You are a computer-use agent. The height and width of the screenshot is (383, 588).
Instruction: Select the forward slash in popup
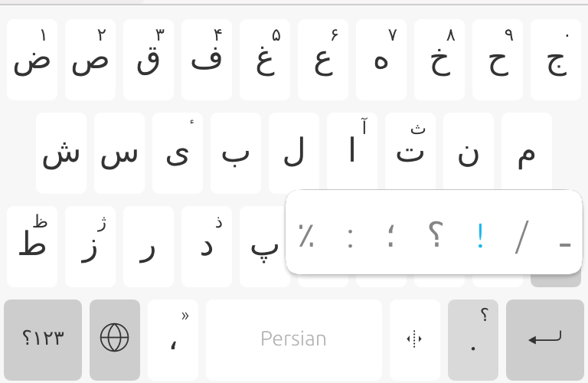coord(521,237)
